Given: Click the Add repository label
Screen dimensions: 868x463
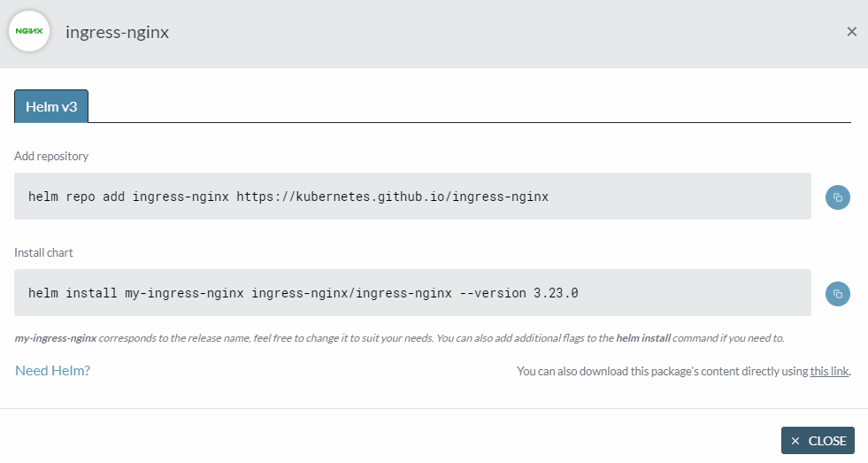Looking at the screenshot, I should (x=51, y=156).
